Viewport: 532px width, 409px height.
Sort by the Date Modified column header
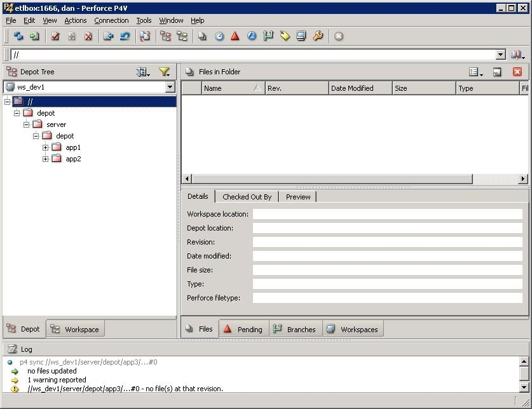[x=360, y=88]
